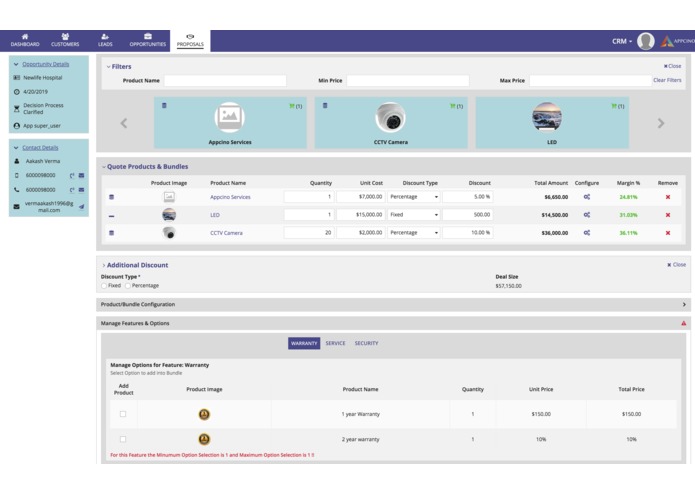The height and width of the screenshot is (494, 695).
Task: Click call icon beside mobile number
Action: pyautogui.click(x=72, y=175)
